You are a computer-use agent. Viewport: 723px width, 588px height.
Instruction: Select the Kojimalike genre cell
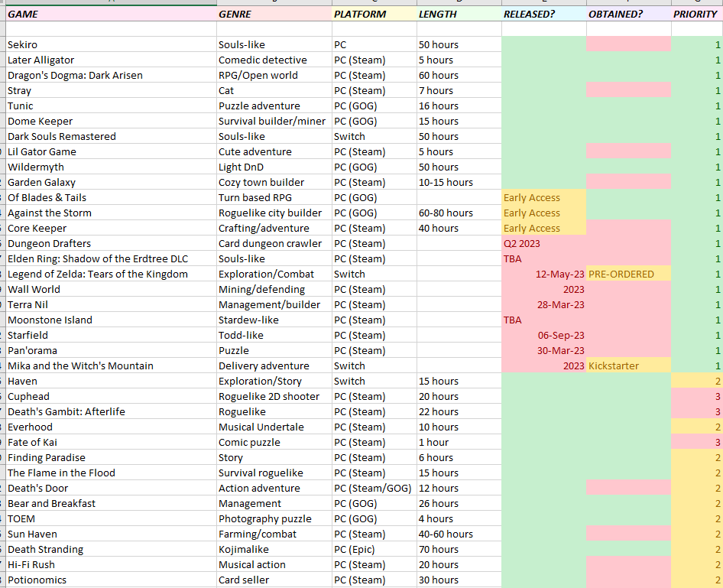pos(274,549)
